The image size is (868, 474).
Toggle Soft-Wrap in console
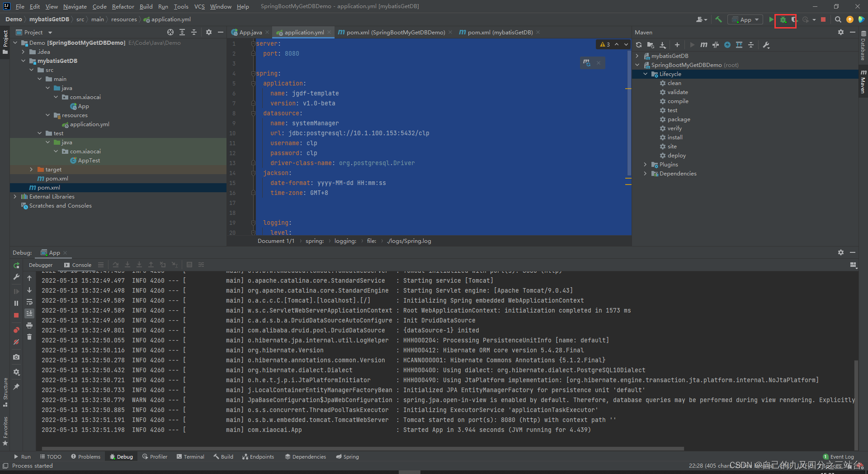pos(29,302)
